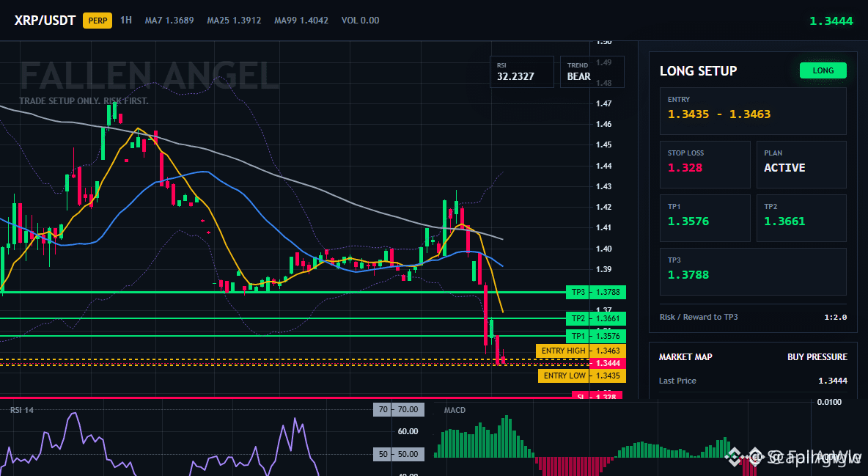Viewport: 868px width, 476px height.
Task: Click the 1.42 price axis label
Action: (x=604, y=207)
